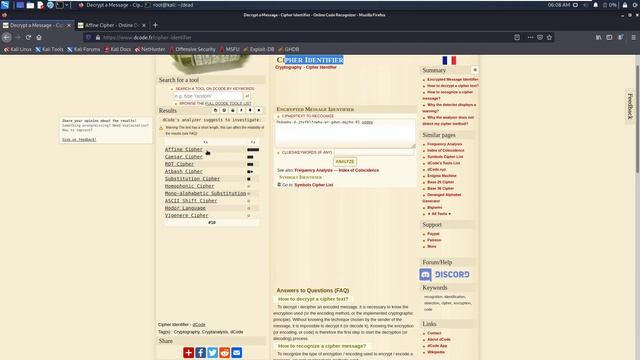Click in the ciphertext to recognize textarea
Screen dimensions: 640x360
click(x=345, y=133)
